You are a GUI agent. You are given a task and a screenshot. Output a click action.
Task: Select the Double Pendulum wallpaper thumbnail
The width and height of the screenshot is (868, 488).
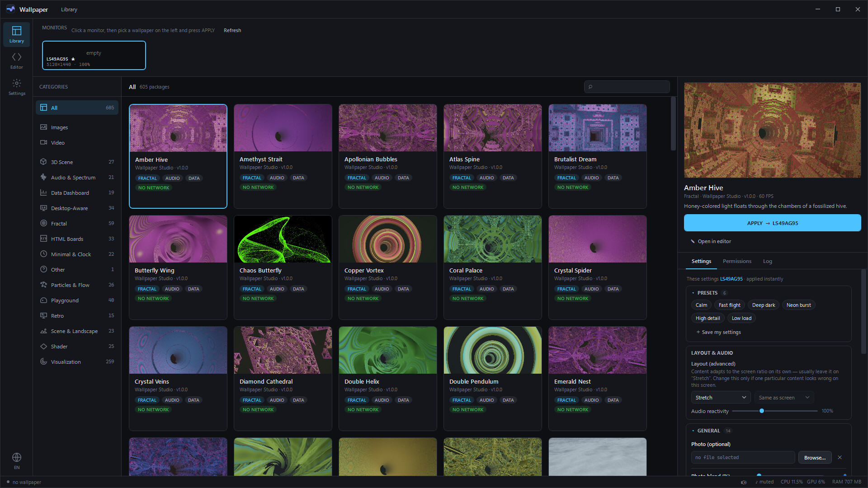(493, 350)
